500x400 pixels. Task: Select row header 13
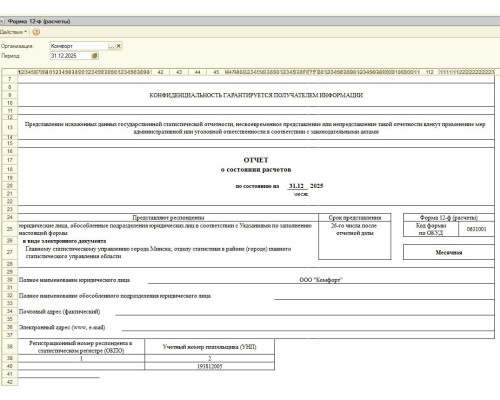(x=10, y=128)
